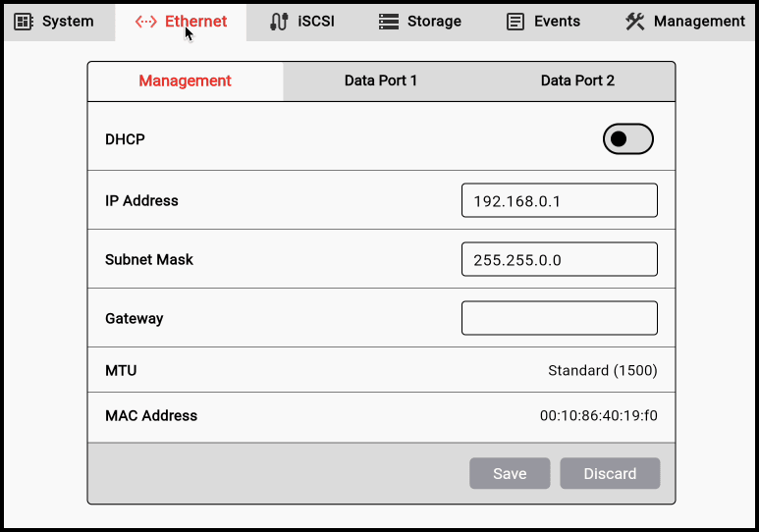Switch to the Data Port 1 tab
The width and height of the screenshot is (759, 532).
(381, 80)
